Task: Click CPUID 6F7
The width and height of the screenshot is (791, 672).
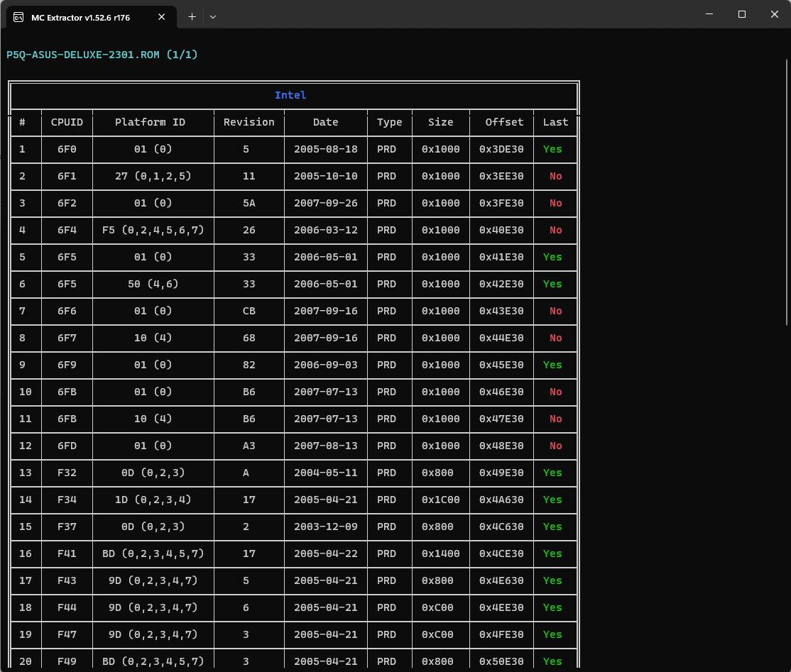Action: click(67, 338)
